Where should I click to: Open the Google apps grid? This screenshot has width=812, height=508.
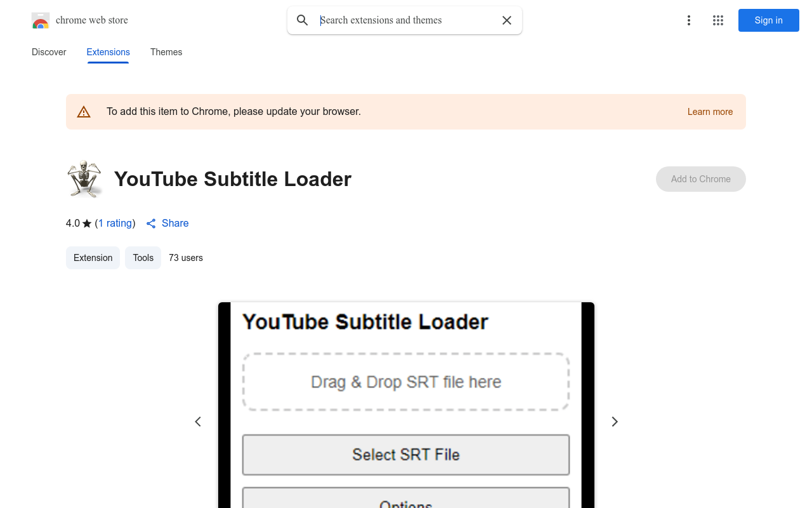pos(718,20)
